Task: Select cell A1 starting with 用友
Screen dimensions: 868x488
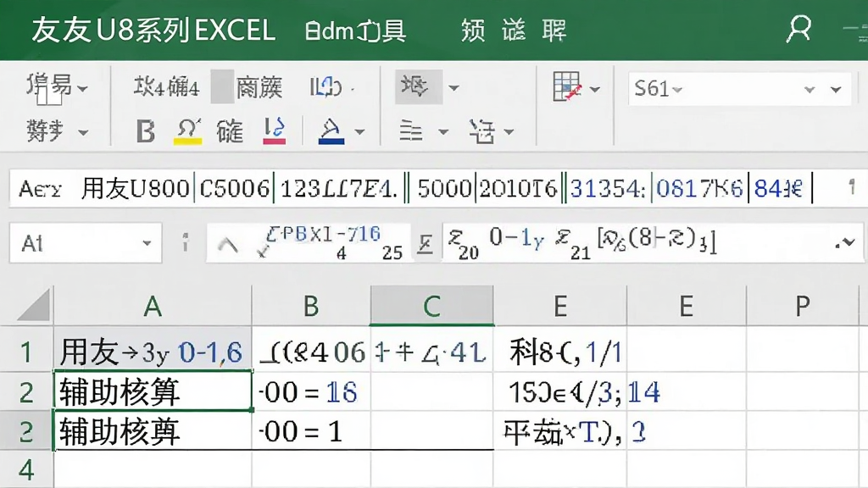Action: pos(153,352)
